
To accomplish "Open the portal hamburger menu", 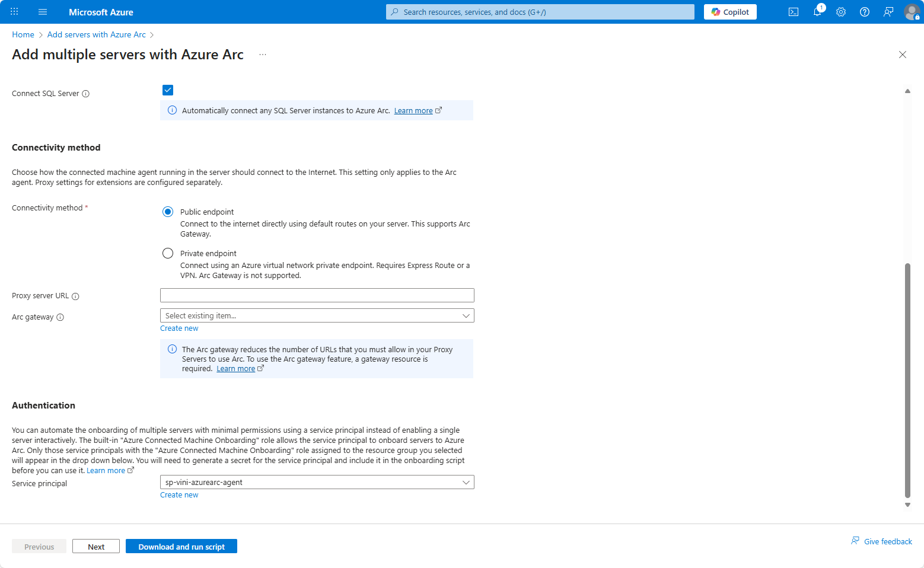I will (43, 12).
